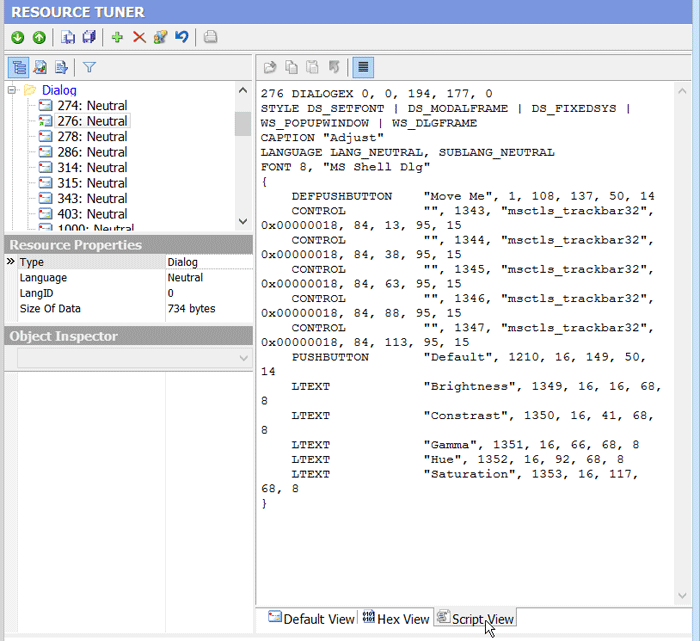Toggle the word wrap button above script

[363, 68]
